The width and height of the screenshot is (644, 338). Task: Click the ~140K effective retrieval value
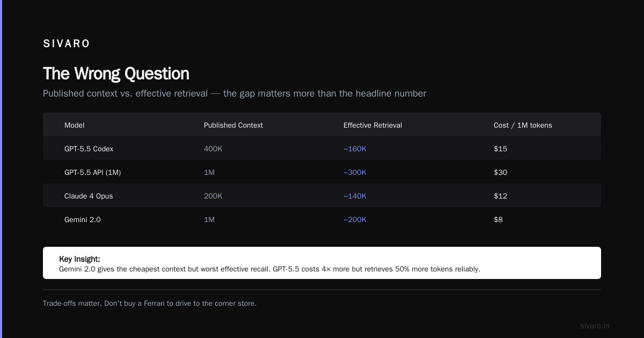click(355, 196)
